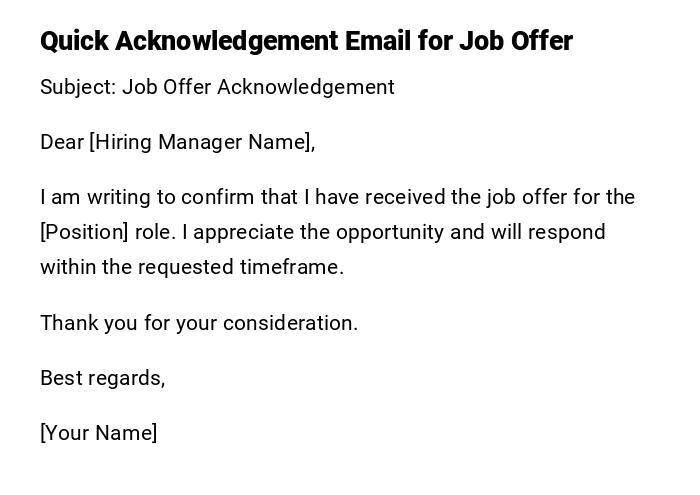
Task: Click the word "Dear" in the greeting
Action: click(62, 142)
